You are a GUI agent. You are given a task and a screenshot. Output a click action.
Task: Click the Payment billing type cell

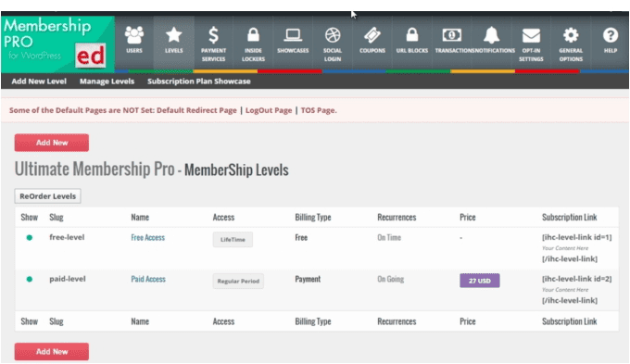(x=308, y=279)
